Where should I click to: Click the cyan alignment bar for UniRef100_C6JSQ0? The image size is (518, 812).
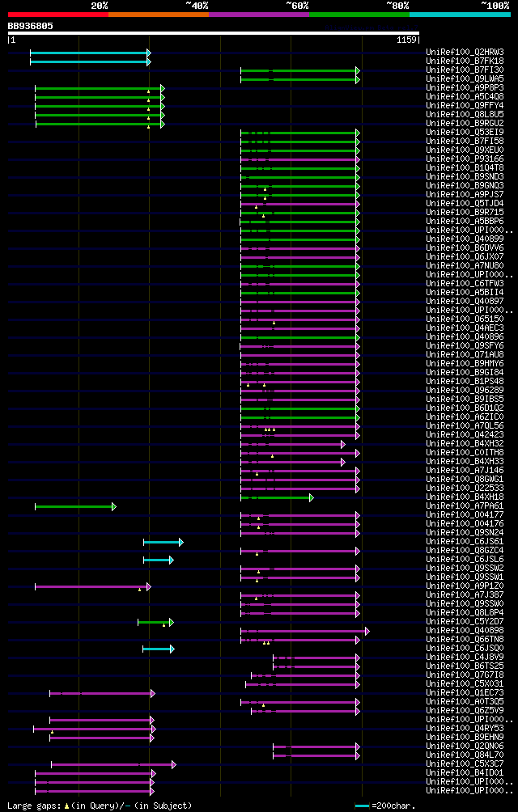(159, 649)
